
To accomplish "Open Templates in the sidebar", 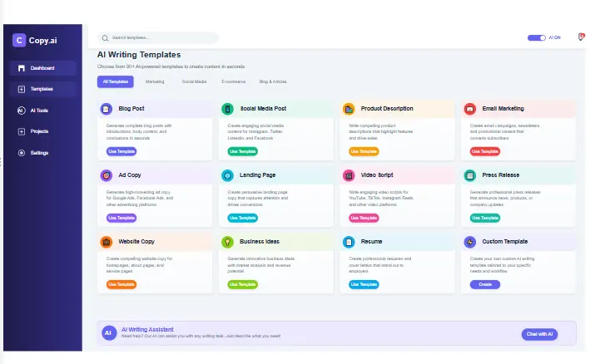I will click(x=43, y=89).
